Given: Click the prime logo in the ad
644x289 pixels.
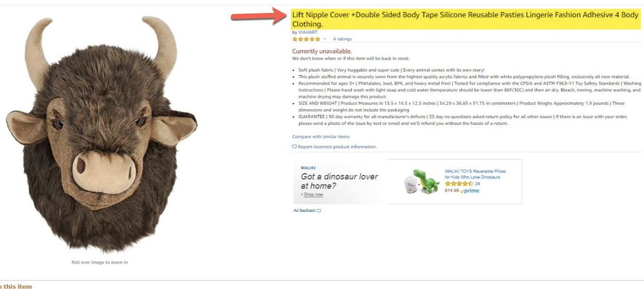Looking at the screenshot, I should pyautogui.click(x=470, y=190).
